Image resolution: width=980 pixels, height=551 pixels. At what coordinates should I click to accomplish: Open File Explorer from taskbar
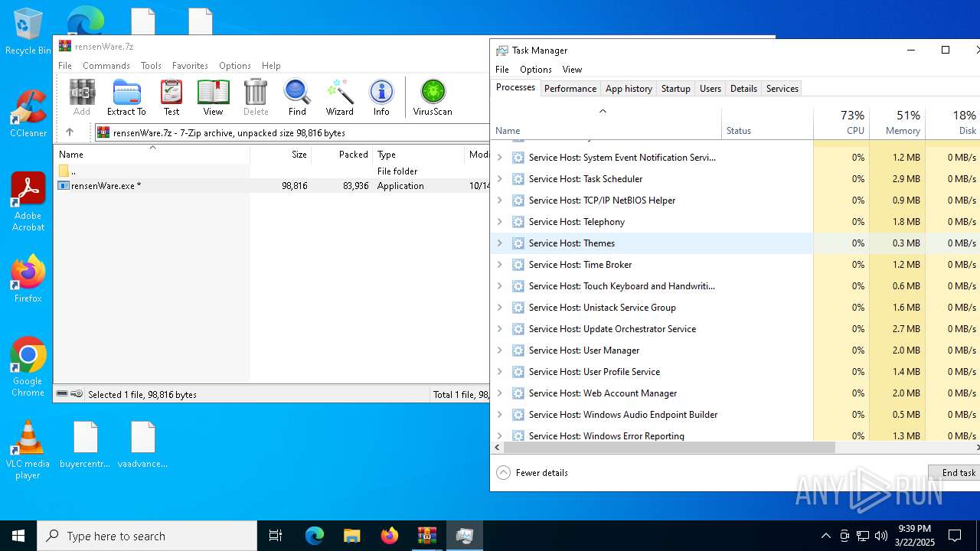[352, 536]
